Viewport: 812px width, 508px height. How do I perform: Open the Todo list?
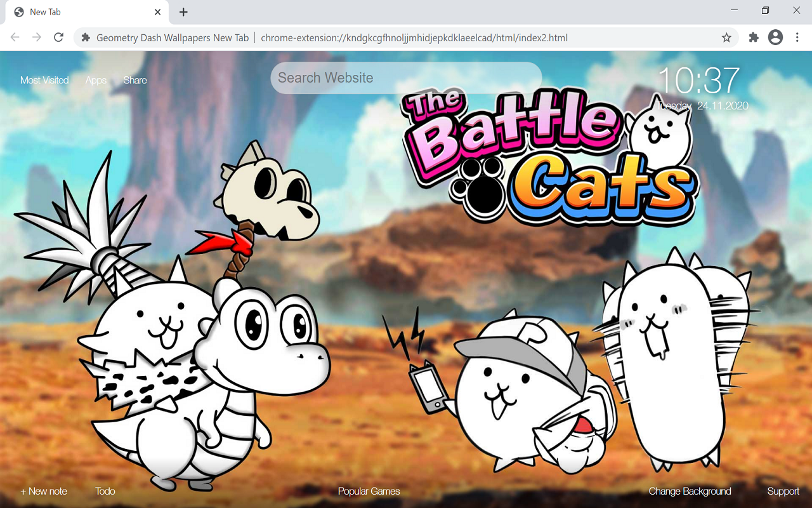click(105, 491)
